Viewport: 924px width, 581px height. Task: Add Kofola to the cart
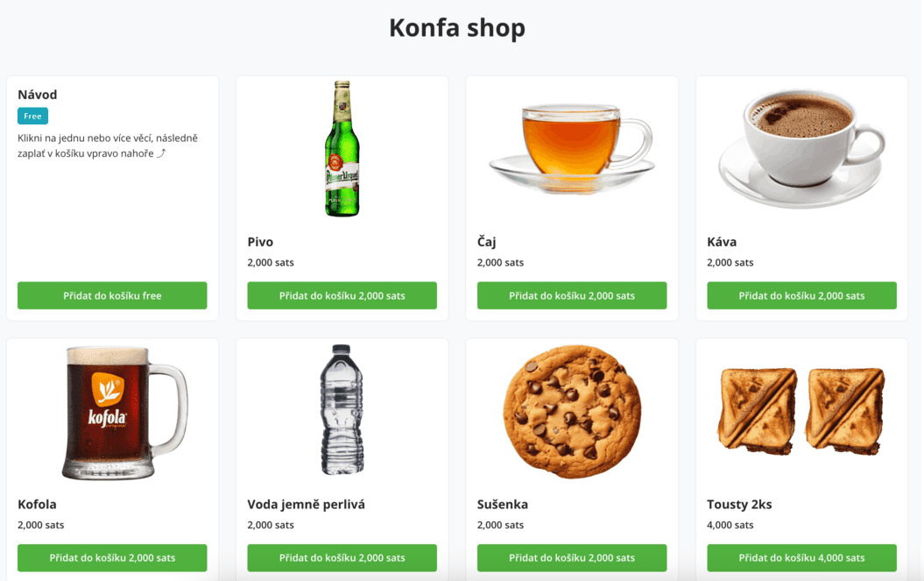coord(112,558)
